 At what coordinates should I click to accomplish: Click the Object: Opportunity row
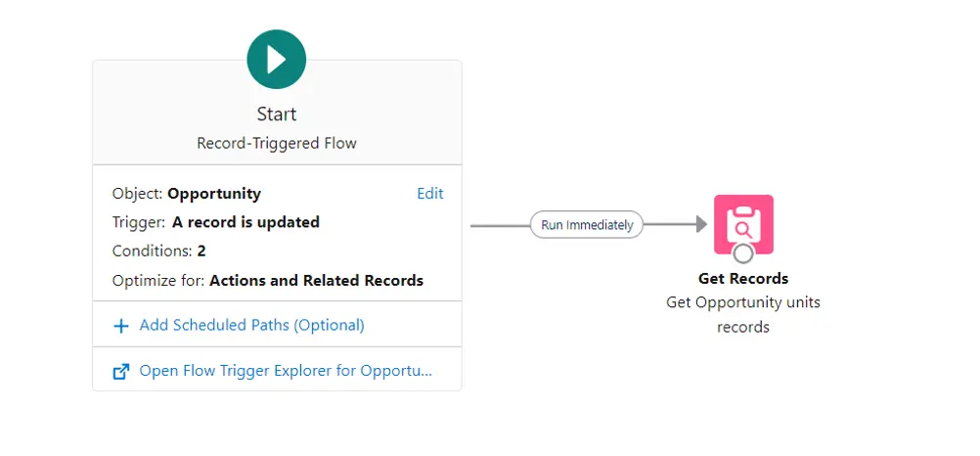click(188, 194)
